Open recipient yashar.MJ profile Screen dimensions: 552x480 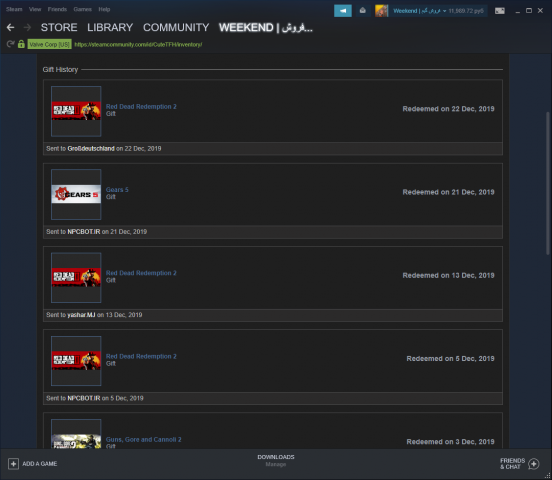pyautogui.click(x=81, y=315)
